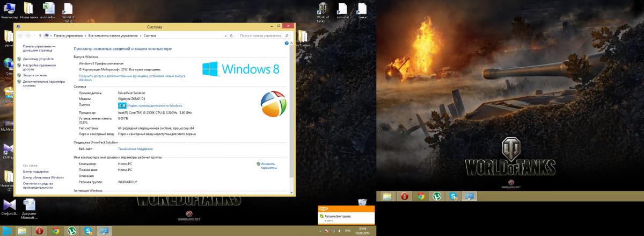Open Защита системы in the sidebar
Image resolution: width=644 pixels, height=236 pixels.
35,75
